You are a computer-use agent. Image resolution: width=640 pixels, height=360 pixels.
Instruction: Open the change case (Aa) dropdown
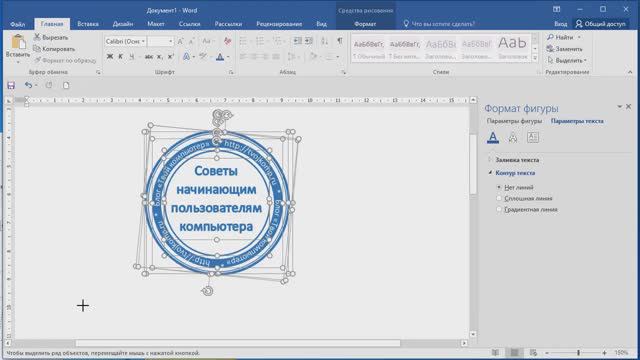(x=208, y=41)
